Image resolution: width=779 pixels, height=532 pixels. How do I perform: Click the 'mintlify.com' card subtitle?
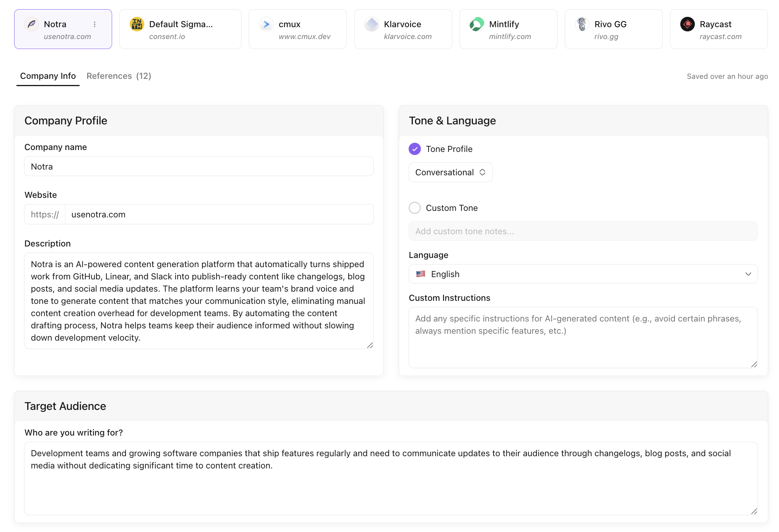tap(510, 36)
